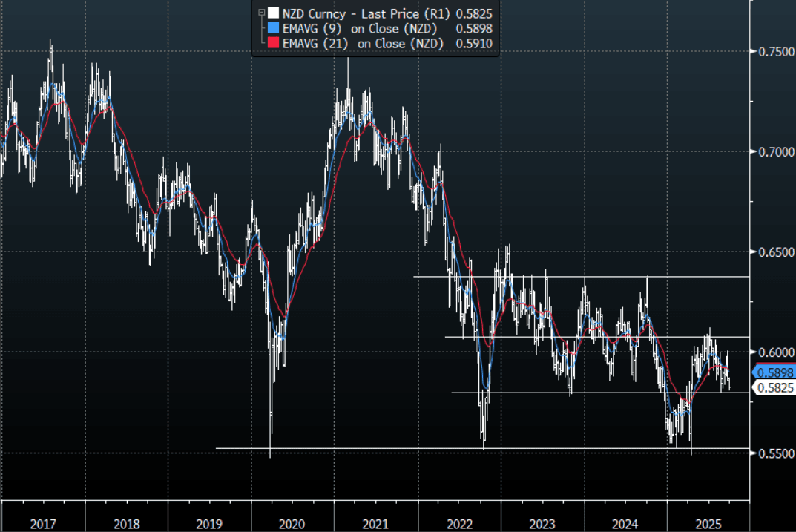Click the white 0.5825 last price tag
This screenshot has width=796, height=532.
pos(774,388)
